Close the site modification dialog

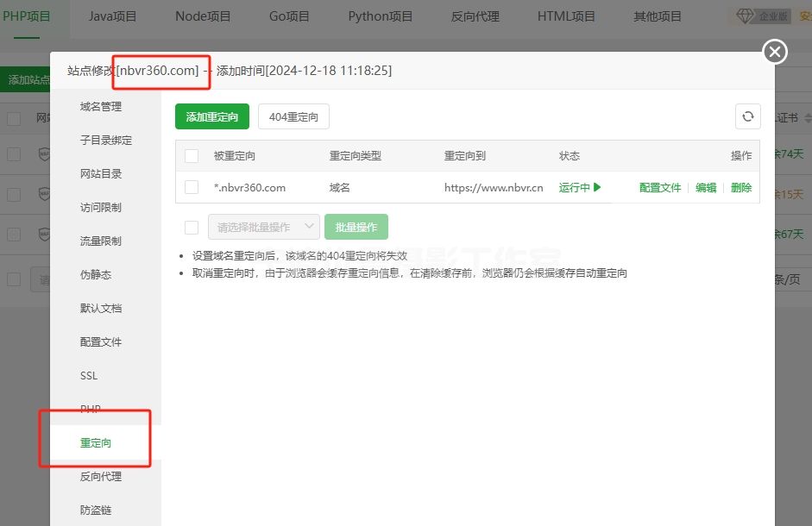coord(775,53)
